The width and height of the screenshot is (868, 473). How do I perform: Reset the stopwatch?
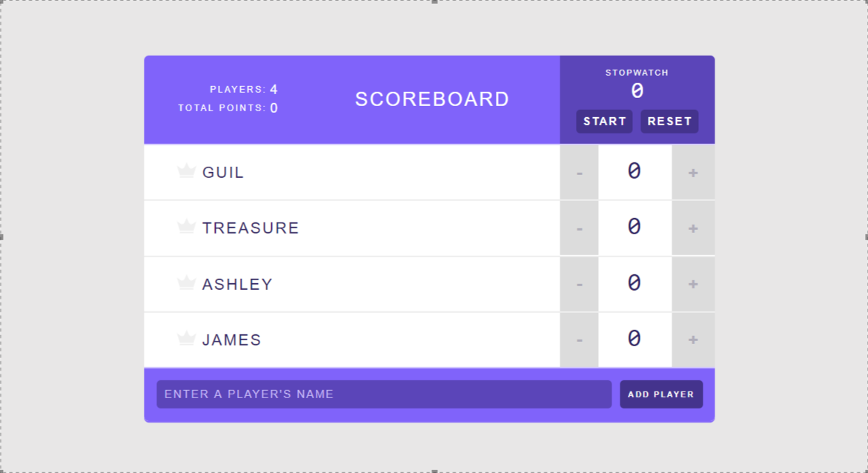click(x=669, y=122)
